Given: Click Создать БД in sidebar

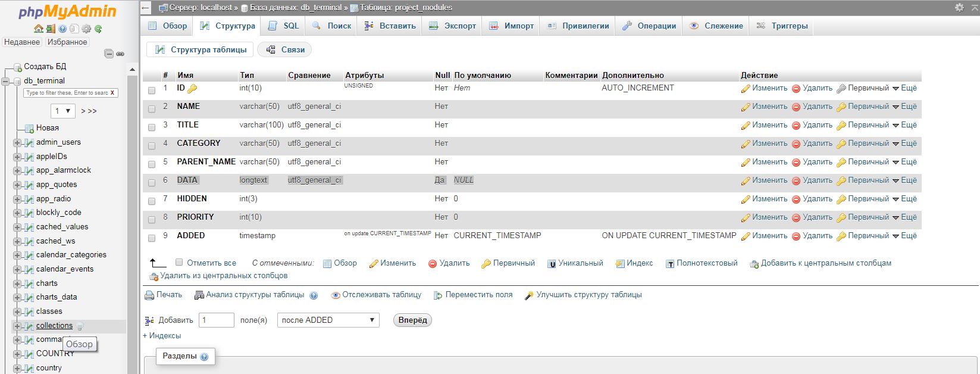Looking at the screenshot, I should (45, 67).
